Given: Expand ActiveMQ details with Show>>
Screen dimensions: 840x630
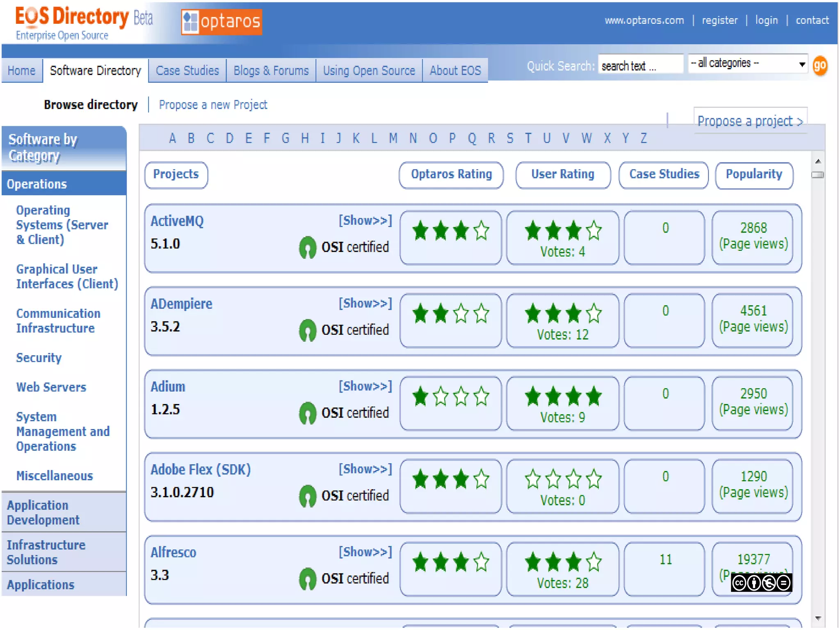Looking at the screenshot, I should click(365, 221).
